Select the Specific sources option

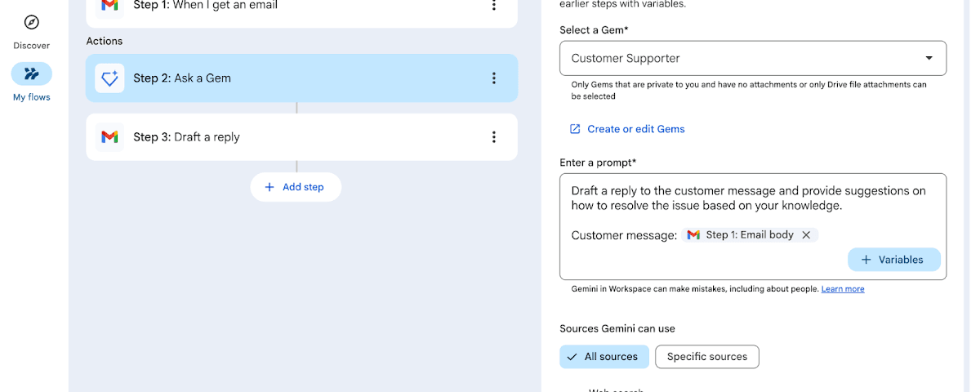click(x=706, y=357)
